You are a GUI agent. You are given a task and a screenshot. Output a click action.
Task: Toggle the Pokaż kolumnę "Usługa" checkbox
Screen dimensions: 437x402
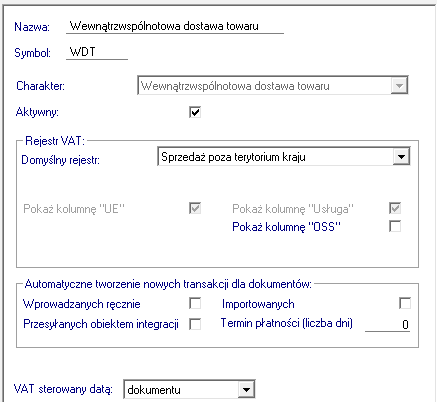pos(395,208)
